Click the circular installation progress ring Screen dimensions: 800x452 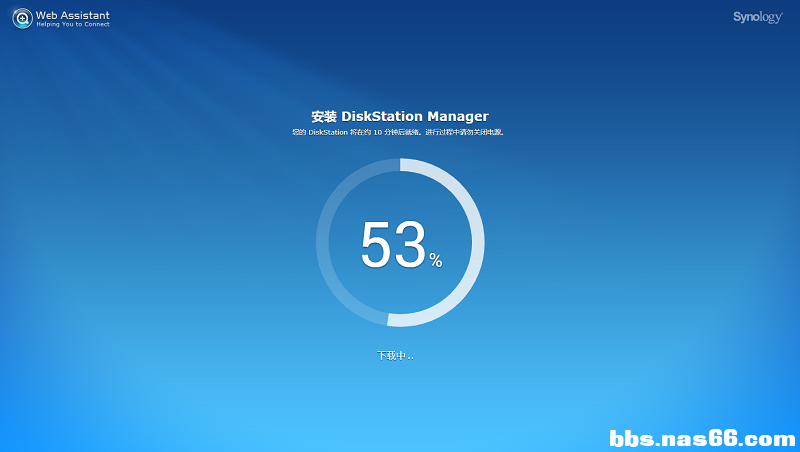point(400,242)
